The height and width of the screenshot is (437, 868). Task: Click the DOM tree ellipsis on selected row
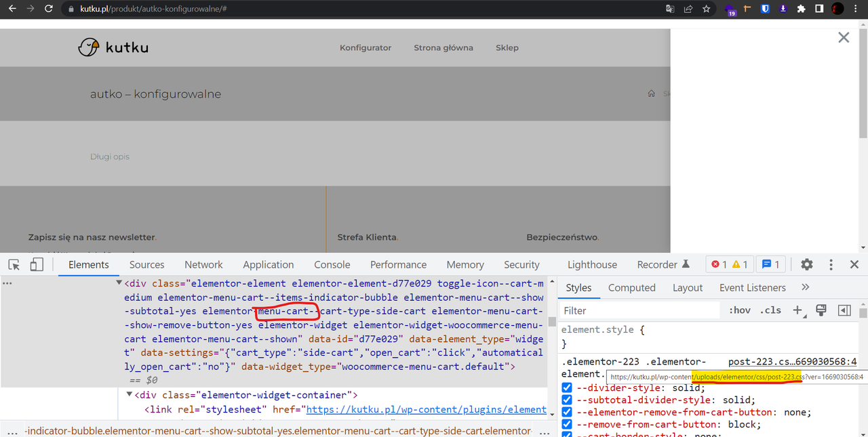(8, 283)
